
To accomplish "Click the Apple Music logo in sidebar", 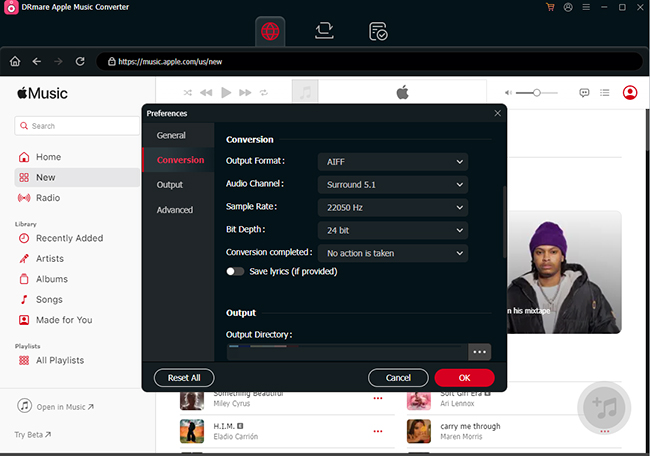I will pos(42,93).
